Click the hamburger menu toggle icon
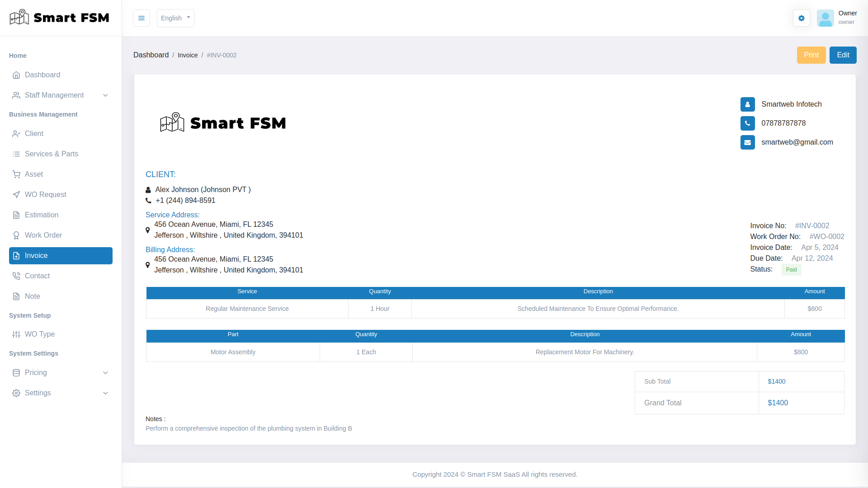This screenshot has width=868, height=488. click(x=141, y=18)
